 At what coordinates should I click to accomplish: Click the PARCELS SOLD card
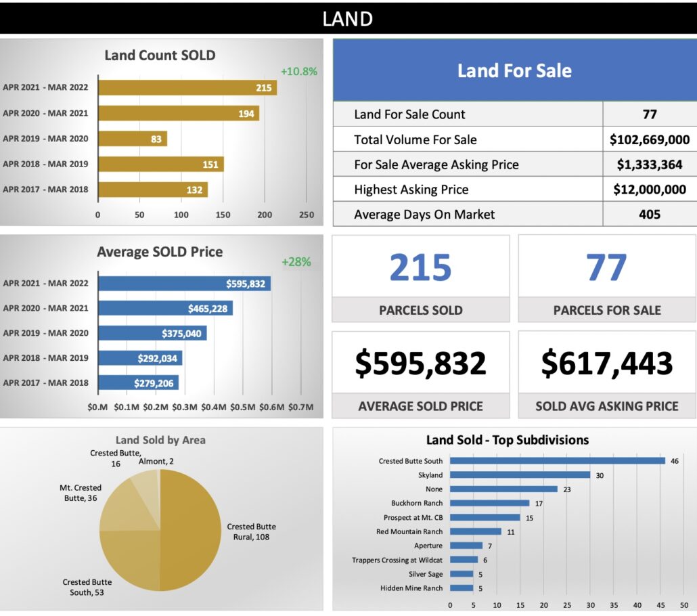tap(420, 279)
